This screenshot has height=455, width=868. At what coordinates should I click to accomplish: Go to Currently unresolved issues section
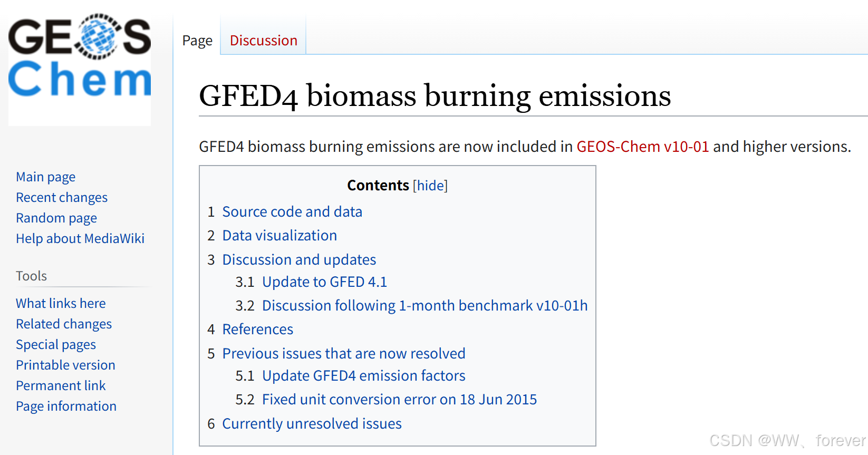pyautogui.click(x=312, y=424)
